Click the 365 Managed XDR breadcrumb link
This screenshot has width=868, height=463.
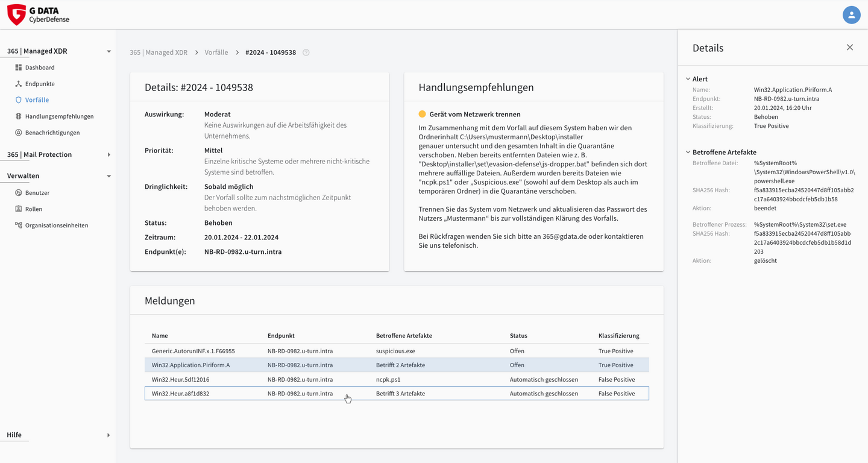pos(159,52)
